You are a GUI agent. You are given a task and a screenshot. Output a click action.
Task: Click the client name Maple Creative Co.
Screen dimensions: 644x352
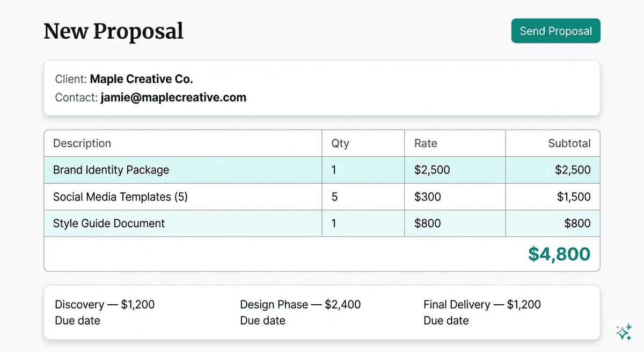(x=141, y=78)
